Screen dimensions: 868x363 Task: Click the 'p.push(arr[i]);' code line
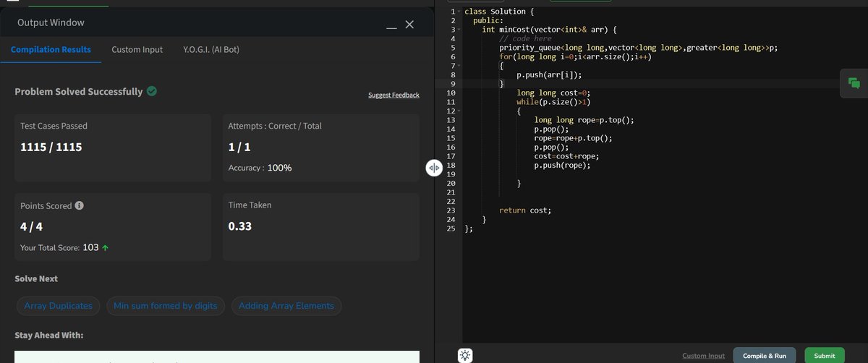tap(549, 74)
